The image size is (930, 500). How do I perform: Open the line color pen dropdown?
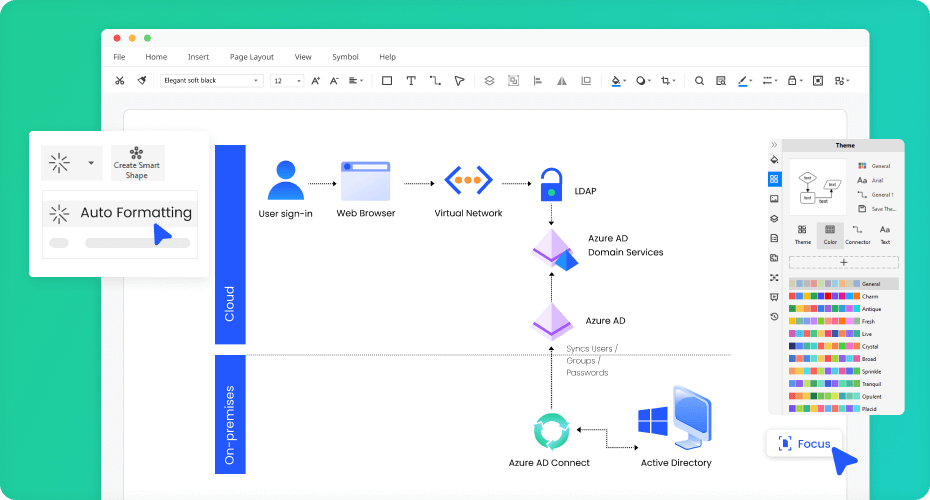click(745, 81)
